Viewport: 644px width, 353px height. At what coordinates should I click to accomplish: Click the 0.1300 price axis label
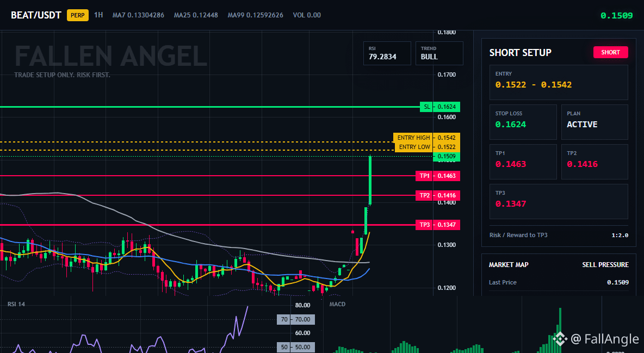pos(447,245)
